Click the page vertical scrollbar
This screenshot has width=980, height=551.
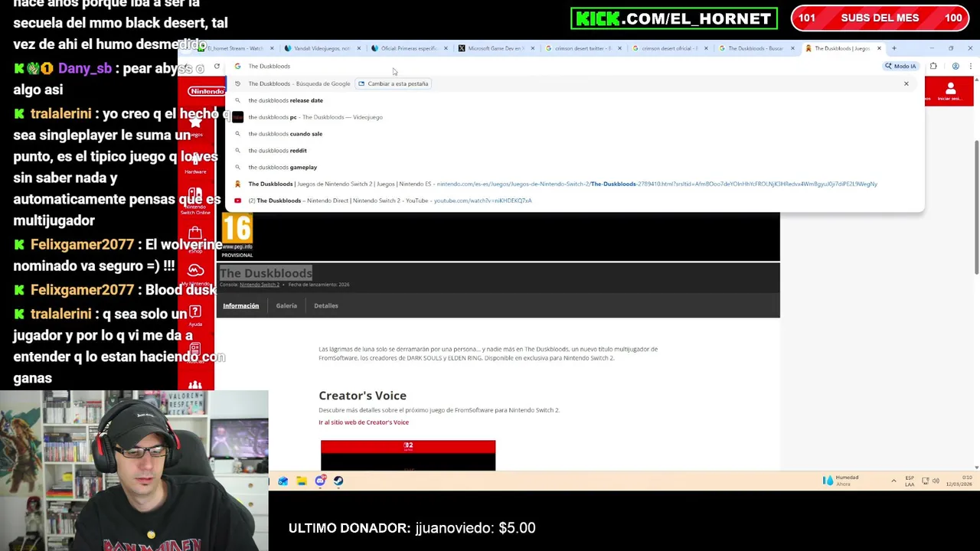click(976, 207)
